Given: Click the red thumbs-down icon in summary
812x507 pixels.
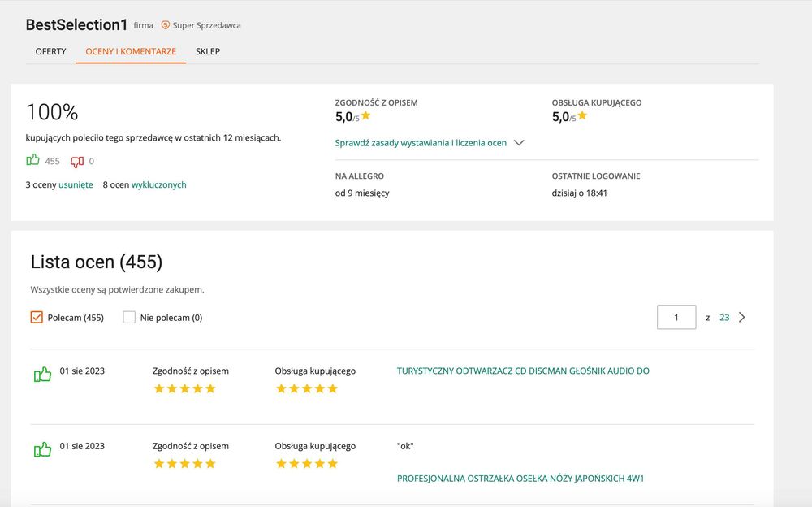Looking at the screenshot, I should point(77,161).
